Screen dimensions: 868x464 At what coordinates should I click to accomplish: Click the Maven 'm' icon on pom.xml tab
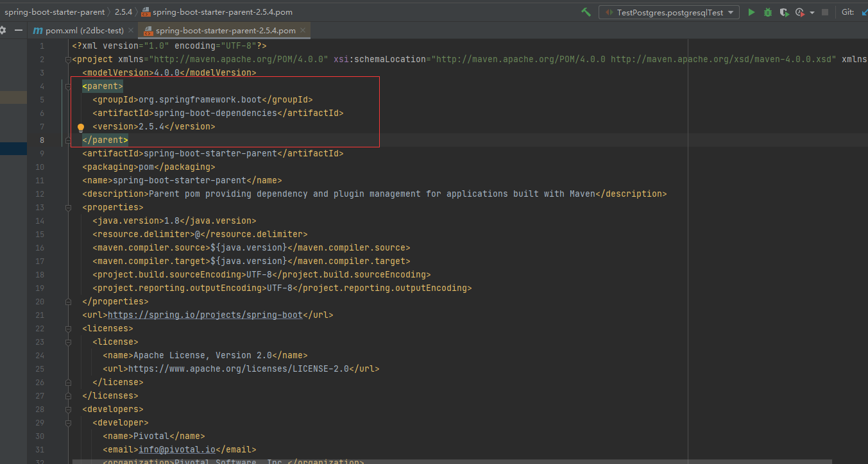coord(38,30)
